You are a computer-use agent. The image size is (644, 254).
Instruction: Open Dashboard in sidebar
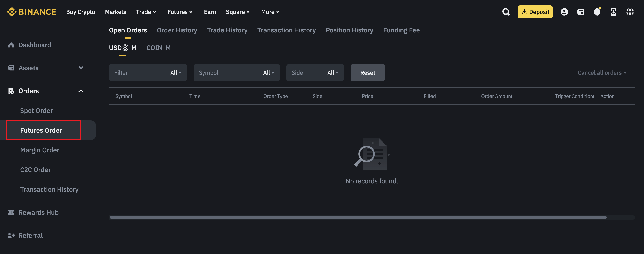click(x=35, y=45)
